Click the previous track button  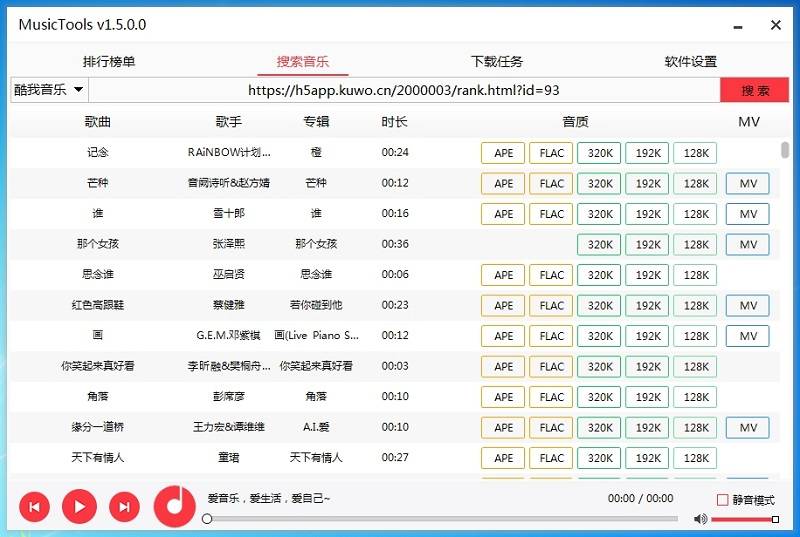point(33,507)
